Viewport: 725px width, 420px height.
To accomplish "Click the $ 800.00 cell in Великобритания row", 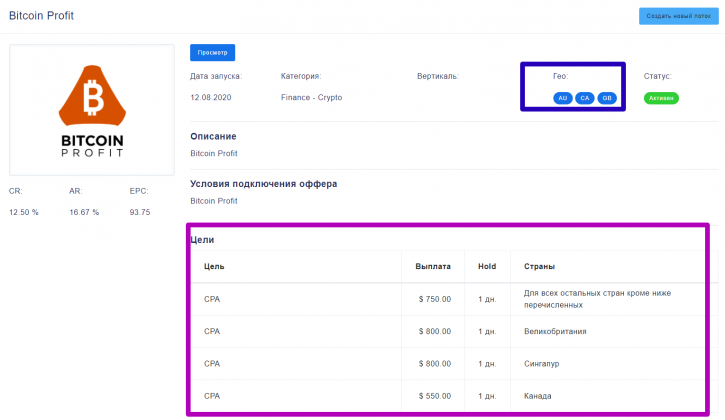I will point(435,332).
